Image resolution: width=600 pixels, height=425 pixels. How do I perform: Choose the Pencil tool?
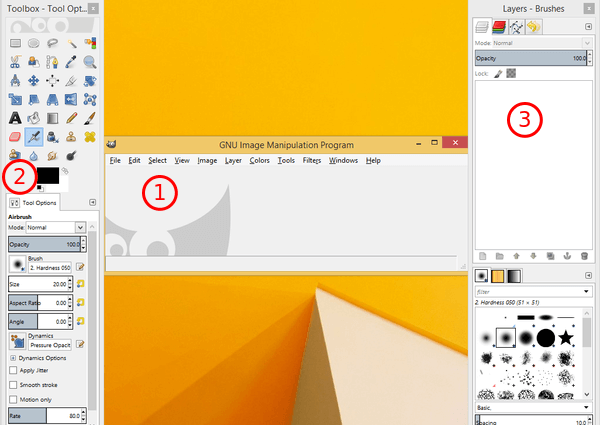(x=71, y=118)
